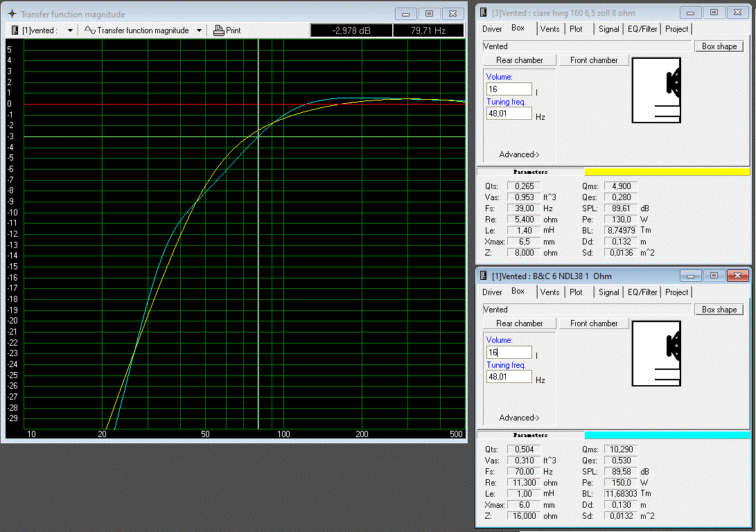756x532 pixels.
Task: Click the curve icon beside Transfer function magnitude
Action: [x=89, y=30]
